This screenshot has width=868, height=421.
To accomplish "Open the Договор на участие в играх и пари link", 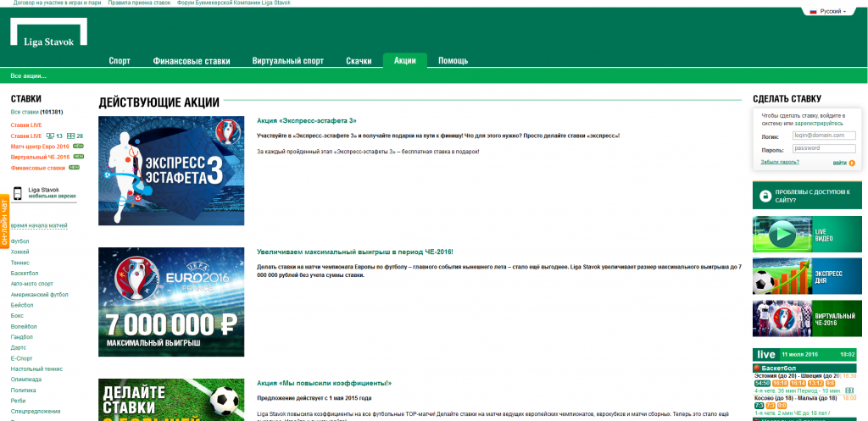I will (57, 3).
